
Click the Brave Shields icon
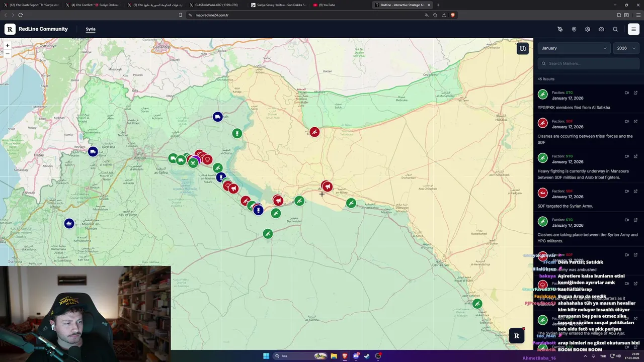point(452,15)
